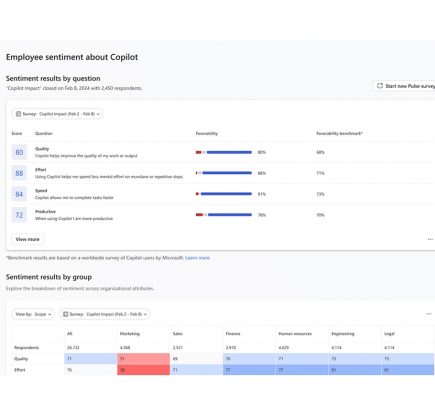Click the 'Quality' row label in the group table
Screen dimensions: 435x415
click(21, 359)
